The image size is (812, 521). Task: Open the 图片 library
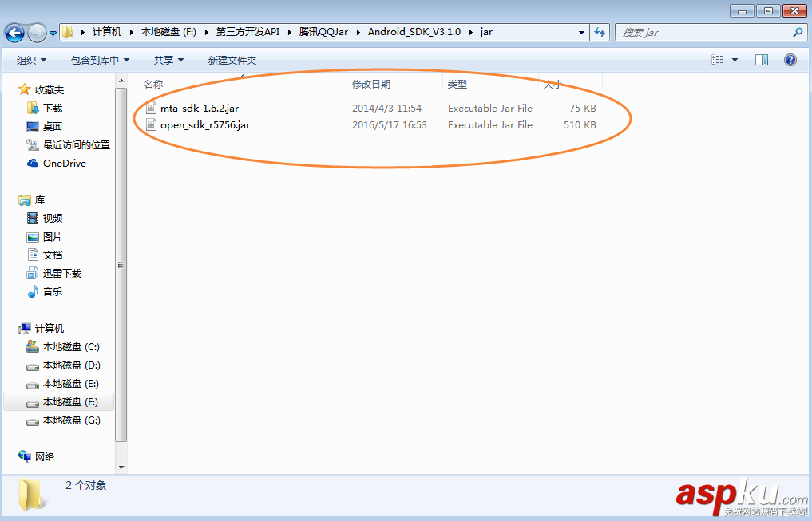53,237
